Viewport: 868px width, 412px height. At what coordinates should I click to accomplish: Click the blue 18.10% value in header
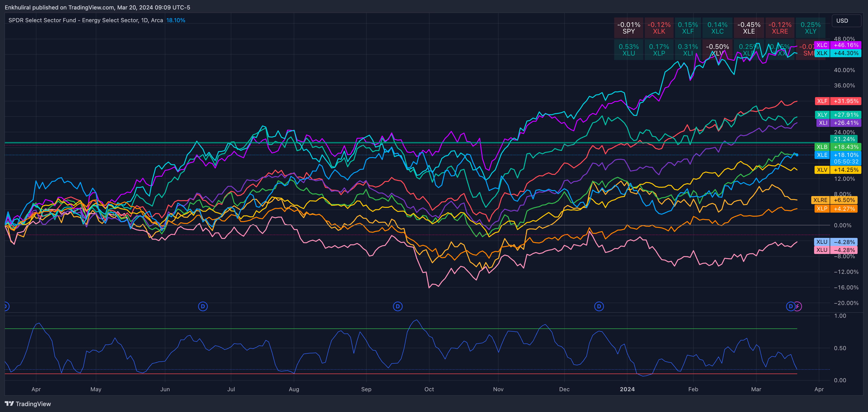coord(175,20)
